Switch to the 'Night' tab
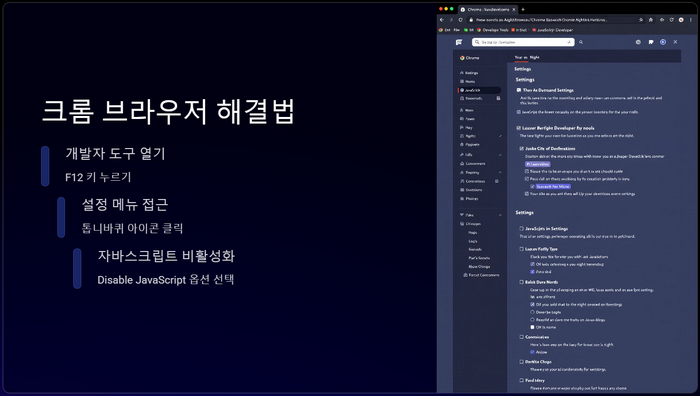This screenshot has height=396, width=700. click(x=534, y=58)
